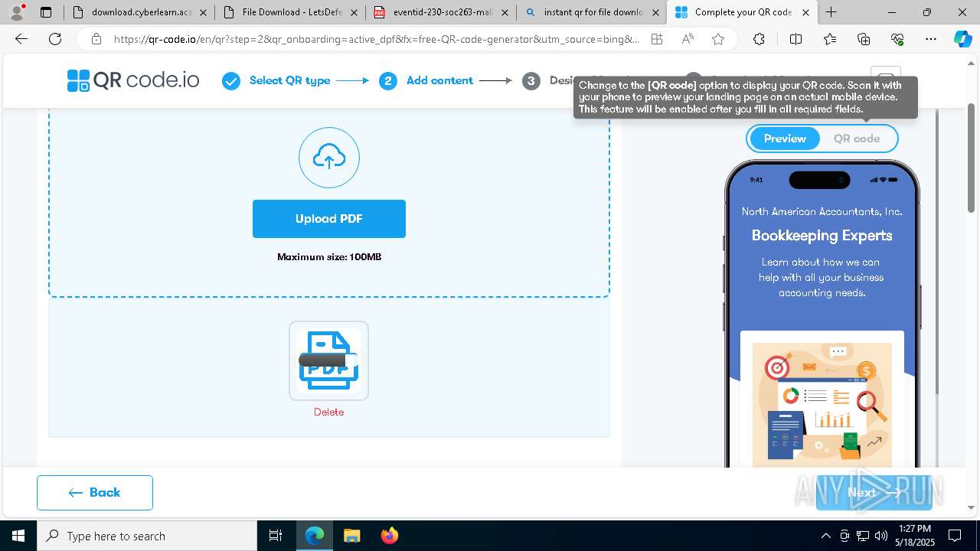The width and height of the screenshot is (980, 551).
Task: Toggle Split screen view
Action: [795, 40]
